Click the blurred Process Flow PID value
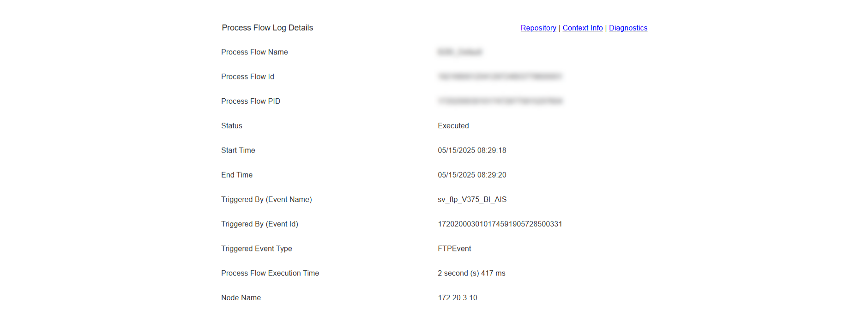 coord(500,101)
